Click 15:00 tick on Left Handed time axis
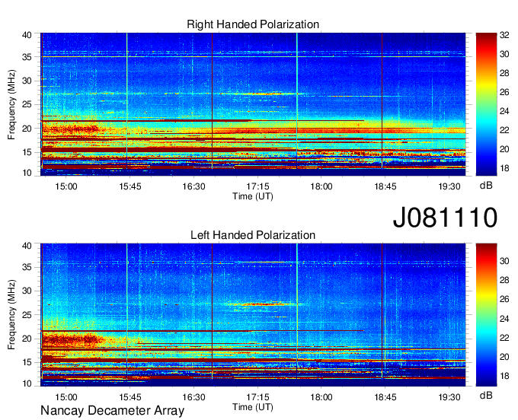 click(x=66, y=397)
